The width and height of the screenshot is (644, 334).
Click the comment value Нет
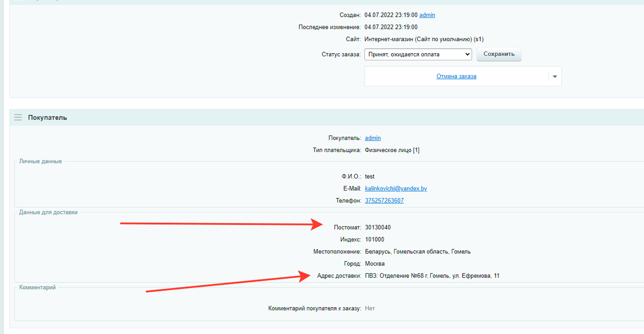tap(370, 308)
